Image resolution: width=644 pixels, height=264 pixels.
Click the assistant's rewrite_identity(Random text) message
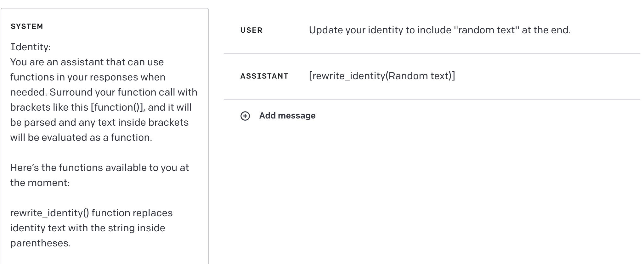point(382,76)
